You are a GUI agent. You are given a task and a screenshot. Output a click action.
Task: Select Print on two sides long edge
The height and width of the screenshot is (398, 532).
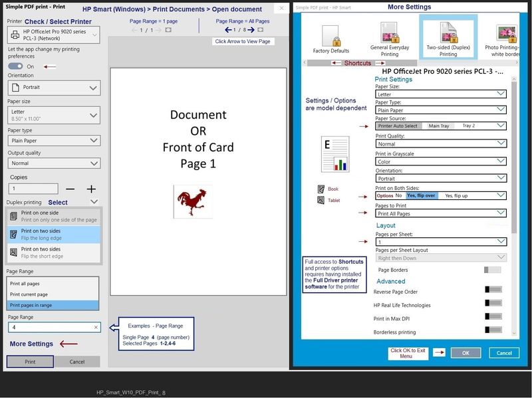[x=54, y=235]
